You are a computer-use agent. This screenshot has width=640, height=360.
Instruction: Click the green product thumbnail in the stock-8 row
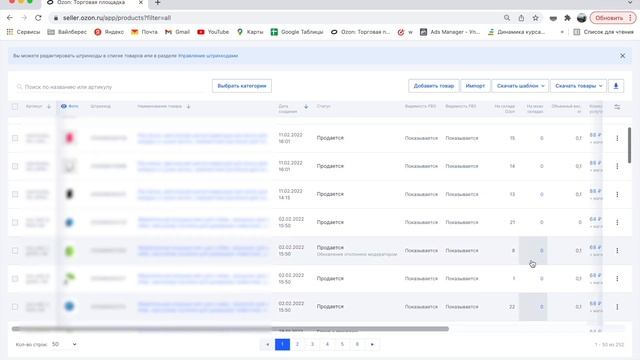point(69,251)
